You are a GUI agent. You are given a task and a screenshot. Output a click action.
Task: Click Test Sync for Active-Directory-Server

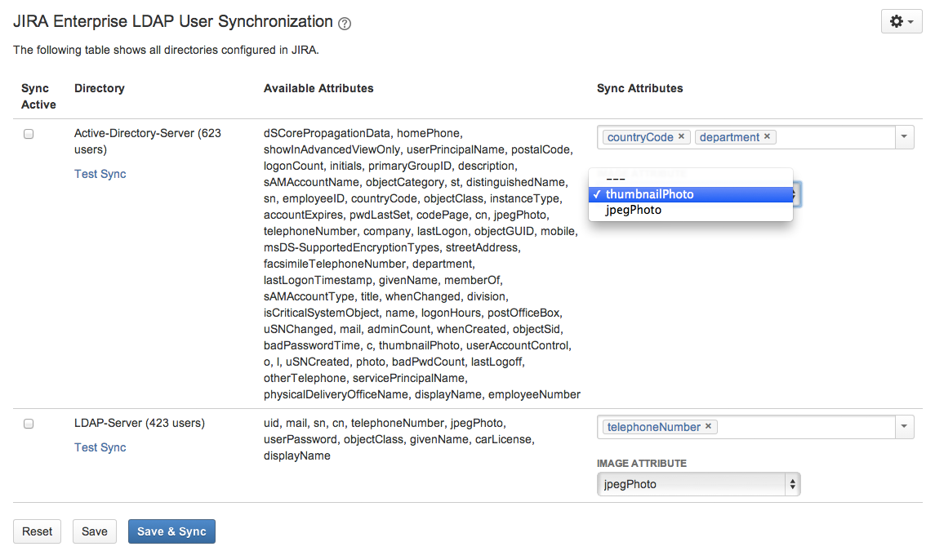(x=100, y=174)
